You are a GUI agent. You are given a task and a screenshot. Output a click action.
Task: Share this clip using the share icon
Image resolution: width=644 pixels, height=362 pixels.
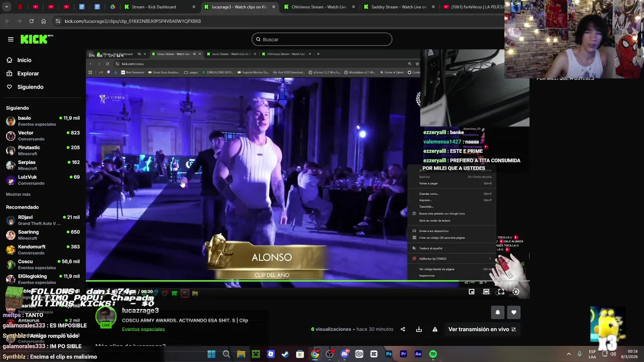[x=403, y=329]
